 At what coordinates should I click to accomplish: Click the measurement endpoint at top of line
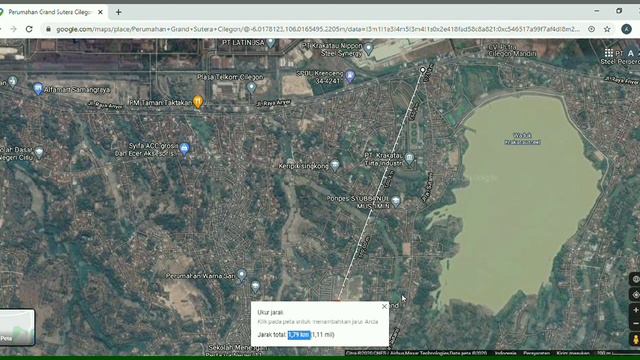tap(422, 70)
